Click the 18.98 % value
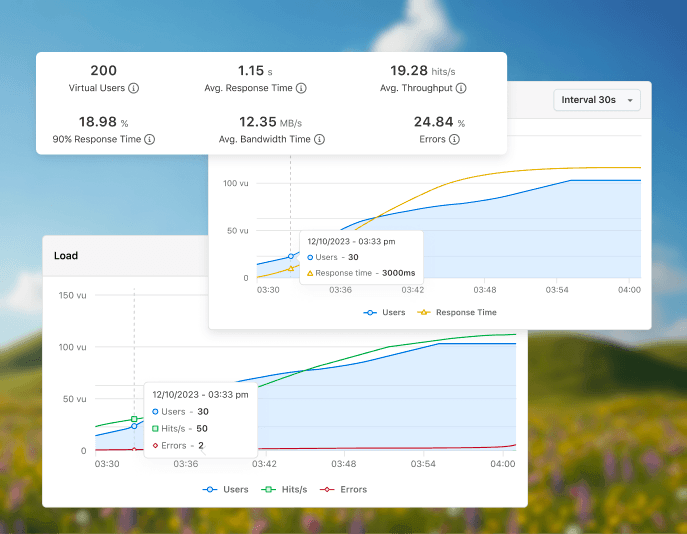The width and height of the screenshot is (687, 534). (103, 122)
